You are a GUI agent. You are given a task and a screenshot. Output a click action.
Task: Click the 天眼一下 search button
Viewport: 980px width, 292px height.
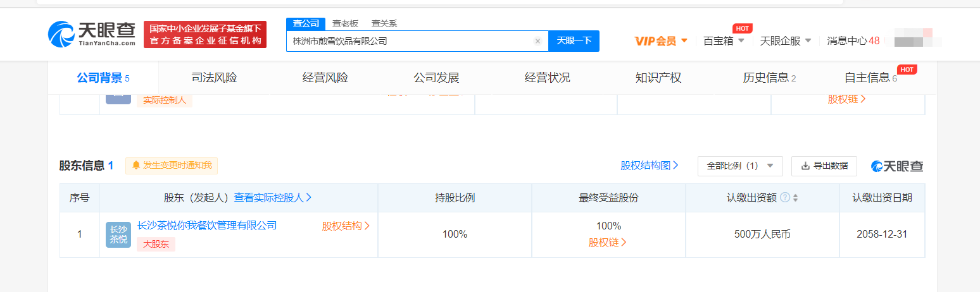pyautogui.click(x=574, y=41)
